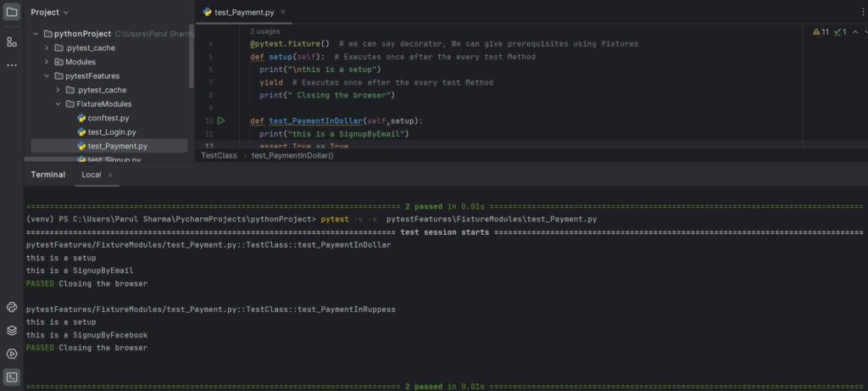Click 'this is a SignupByEmail' terminal output
Screen dimensions: 868x391
(80, 271)
